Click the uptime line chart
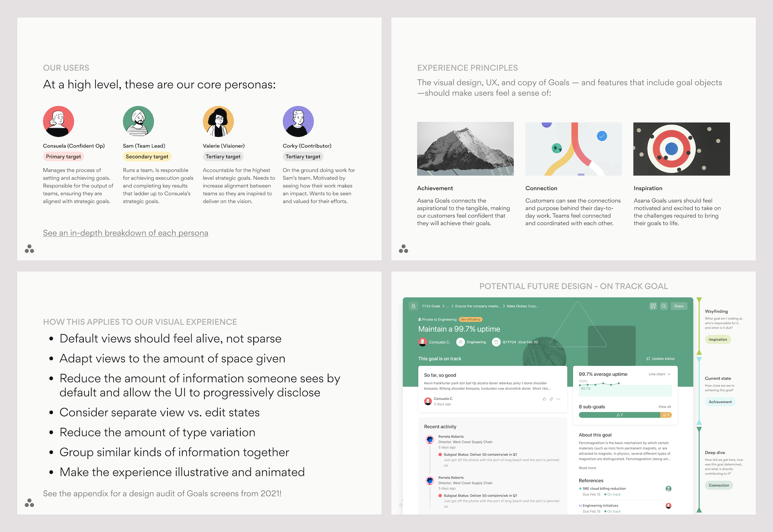 (x=625, y=388)
